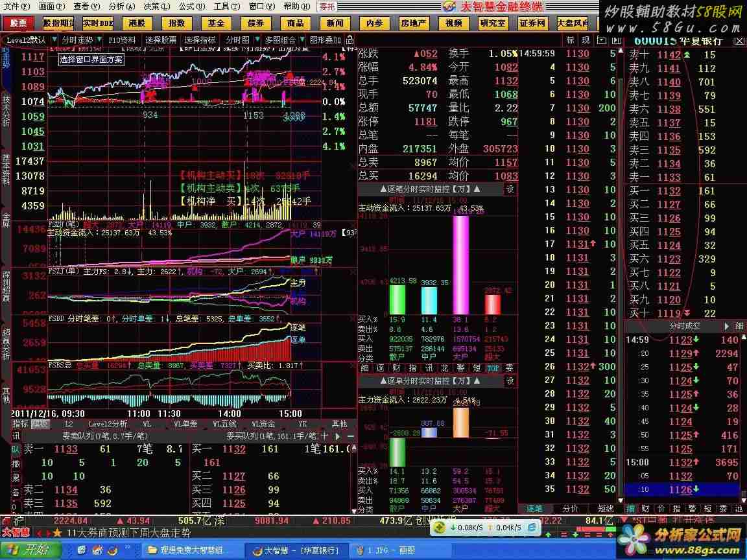Click the 讯 icon in the middle mini tab row
Screen dimensions: 747x560
click(428, 367)
